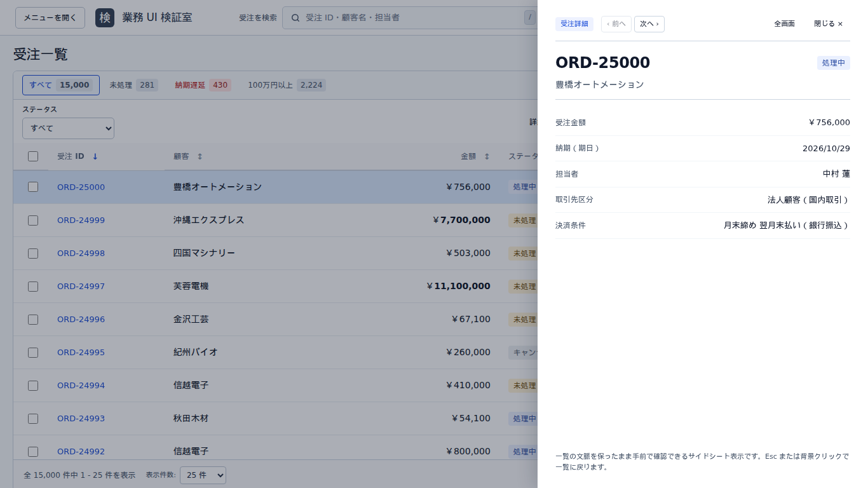The height and width of the screenshot is (488, 868).
Task: Open the 表示件数 25 件 dropdown
Action: pyautogui.click(x=203, y=475)
